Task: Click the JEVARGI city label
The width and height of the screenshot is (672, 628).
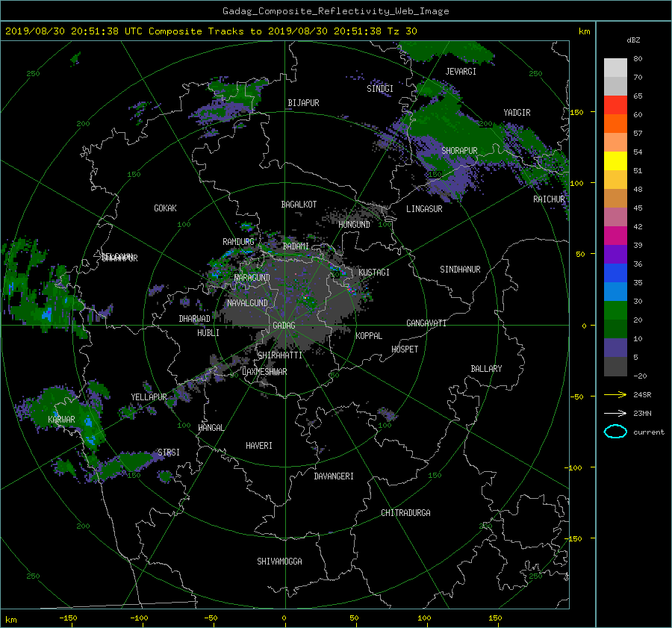Action: (461, 71)
